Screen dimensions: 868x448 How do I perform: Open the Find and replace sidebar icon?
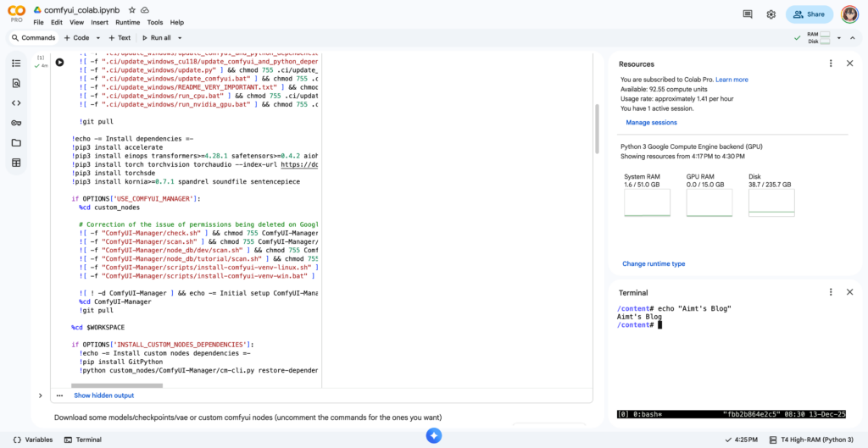16,83
